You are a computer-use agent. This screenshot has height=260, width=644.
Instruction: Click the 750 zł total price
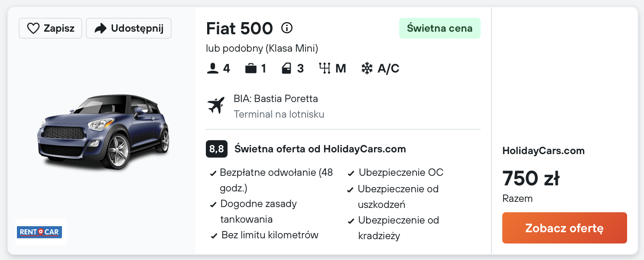click(531, 178)
